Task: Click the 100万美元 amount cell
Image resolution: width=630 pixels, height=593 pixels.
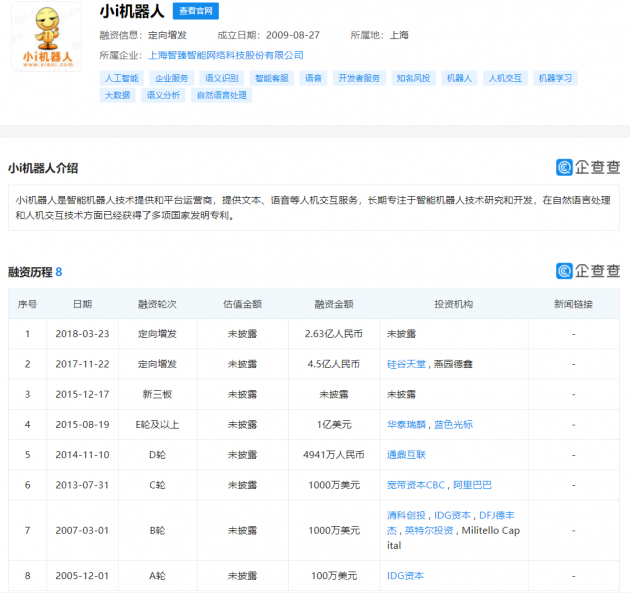Action: click(x=334, y=576)
